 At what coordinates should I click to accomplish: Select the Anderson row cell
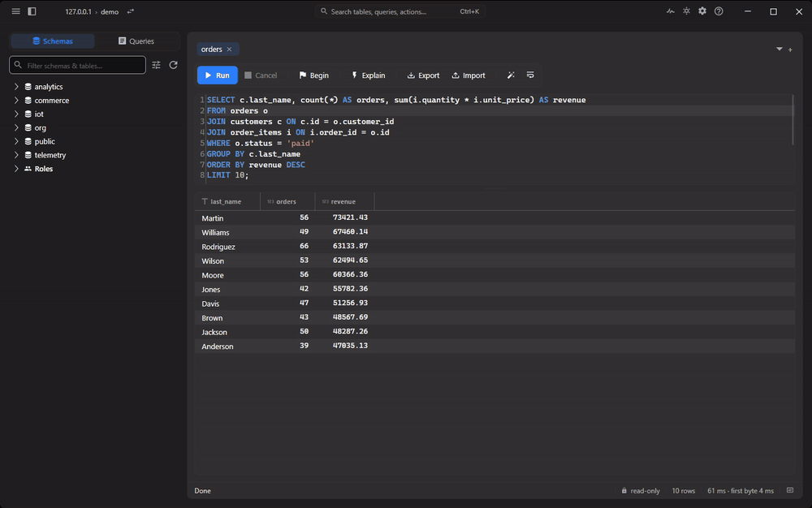tap(227, 346)
